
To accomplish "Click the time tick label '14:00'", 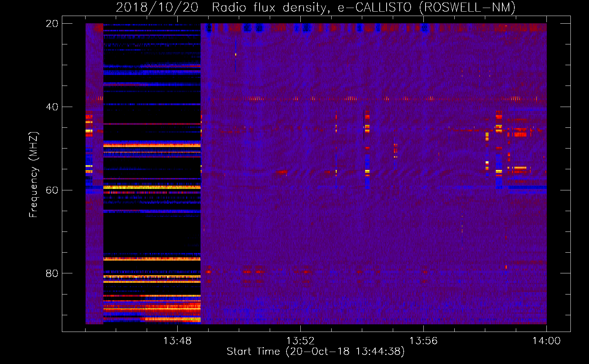I will (546, 341).
